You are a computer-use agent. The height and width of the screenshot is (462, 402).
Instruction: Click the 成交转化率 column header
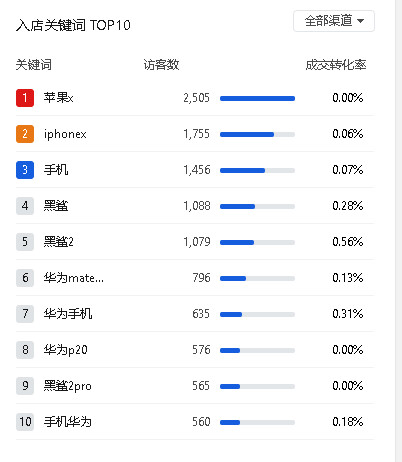coord(336,65)
